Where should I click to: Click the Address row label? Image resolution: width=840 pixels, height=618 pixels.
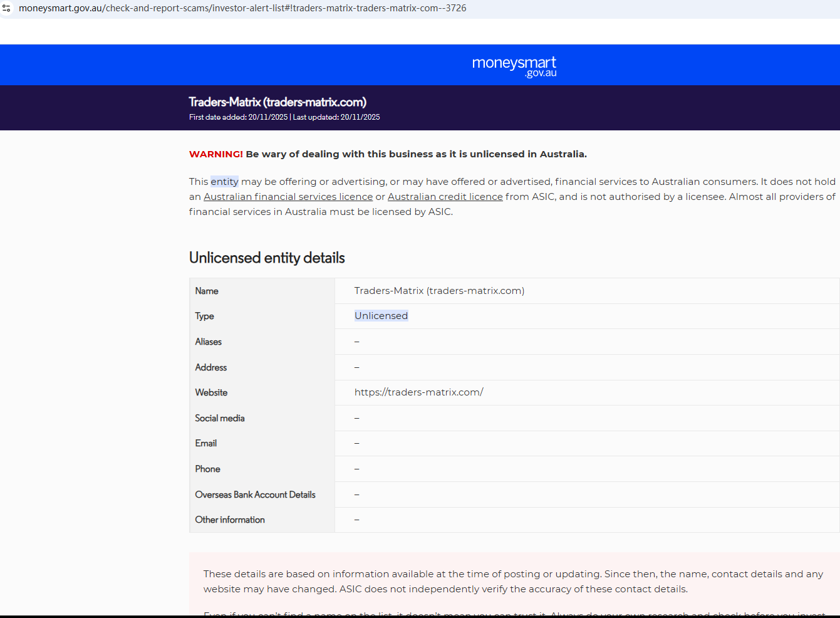pyautogui.click(x=211, y=367)
